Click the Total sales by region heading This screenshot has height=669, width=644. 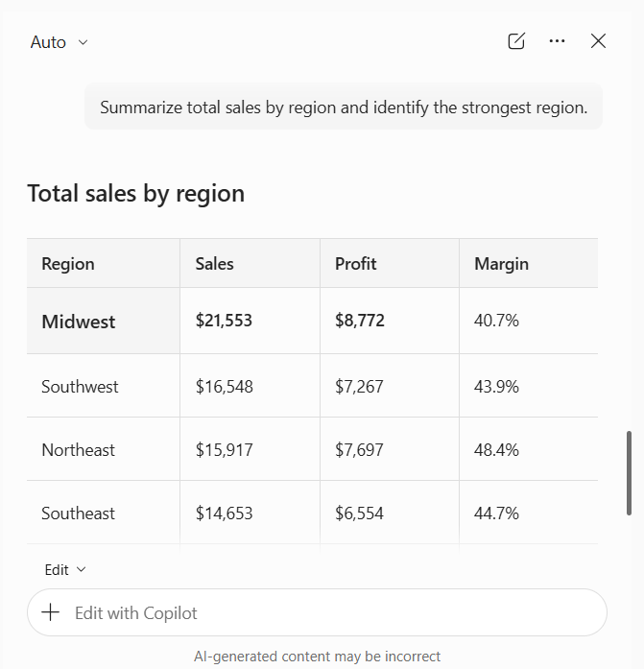click(x=136, y=193)
